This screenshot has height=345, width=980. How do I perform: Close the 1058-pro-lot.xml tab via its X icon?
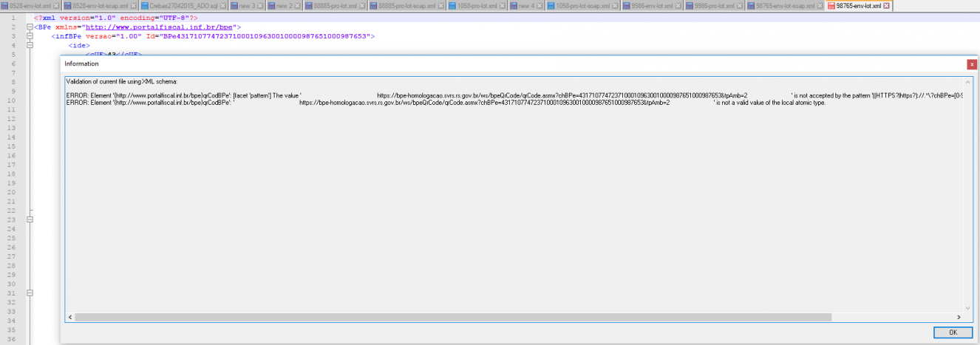click(503, 6)
